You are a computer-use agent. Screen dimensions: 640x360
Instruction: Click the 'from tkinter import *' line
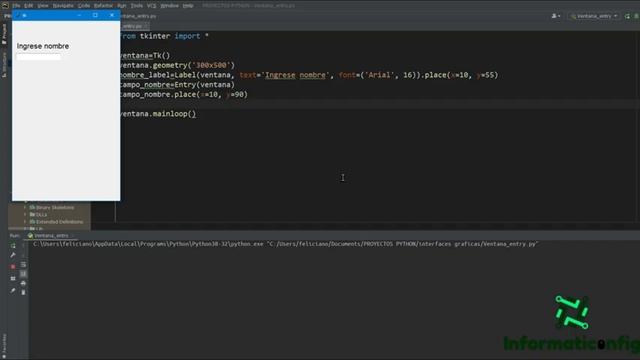tap(164, 36)
